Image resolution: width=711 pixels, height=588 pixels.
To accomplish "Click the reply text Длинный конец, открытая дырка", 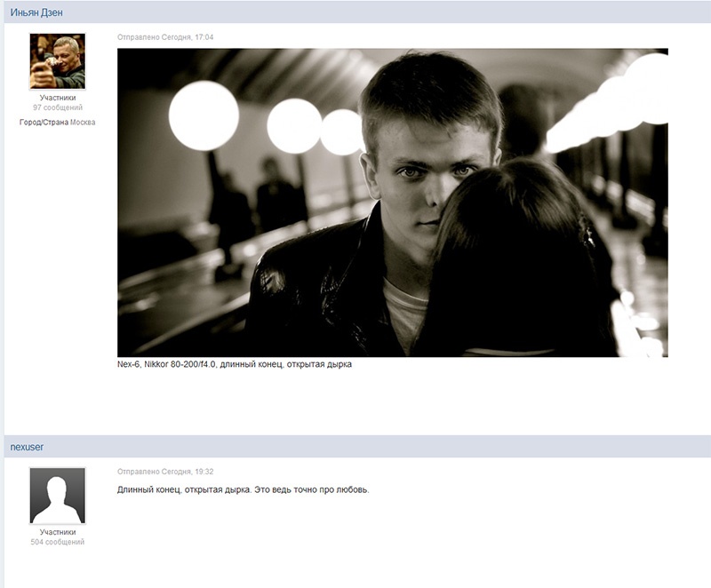I will click(x=184, y=489).
